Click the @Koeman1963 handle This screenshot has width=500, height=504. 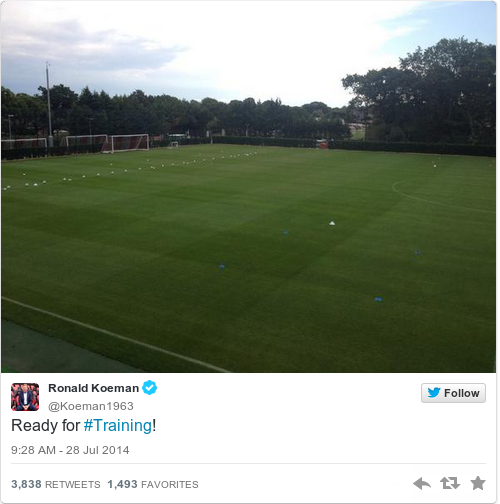91,406
